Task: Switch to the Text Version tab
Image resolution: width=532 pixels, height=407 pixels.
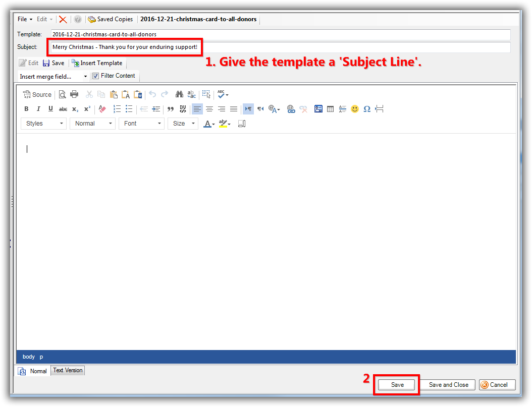Action: point(68,370)
